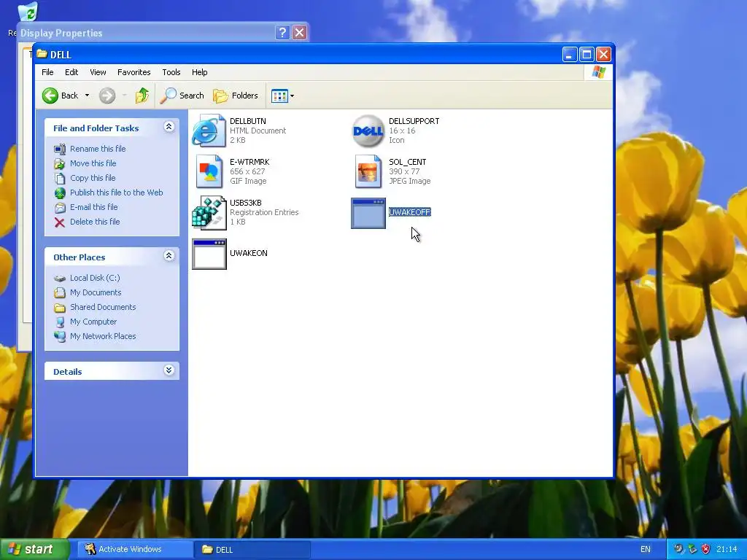Click Move this file link
The image size is (747, 560).
93,163
